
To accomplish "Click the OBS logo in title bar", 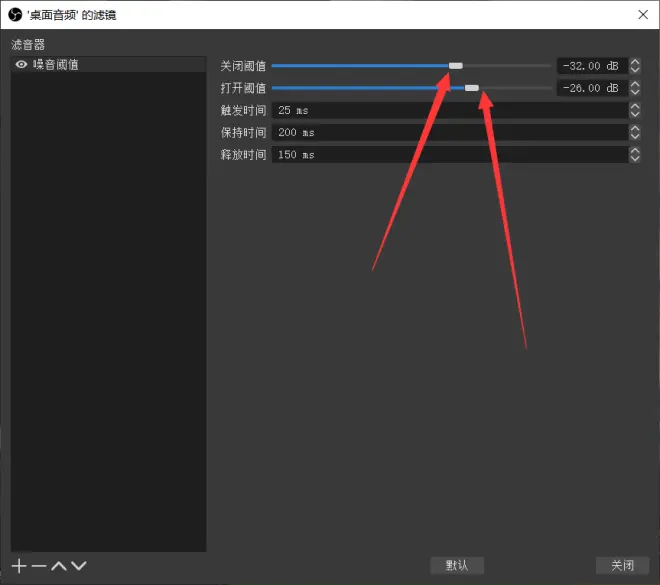I will coord(15,15).
